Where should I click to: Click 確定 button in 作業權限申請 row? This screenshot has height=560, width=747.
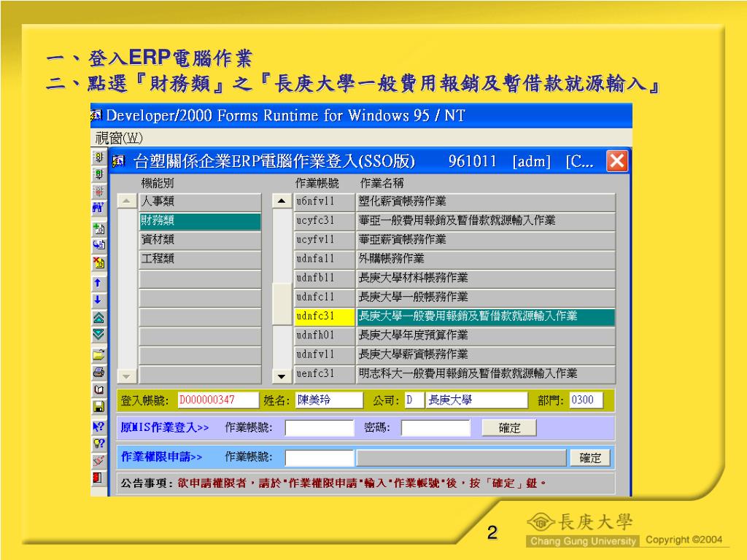click(589, 458)
